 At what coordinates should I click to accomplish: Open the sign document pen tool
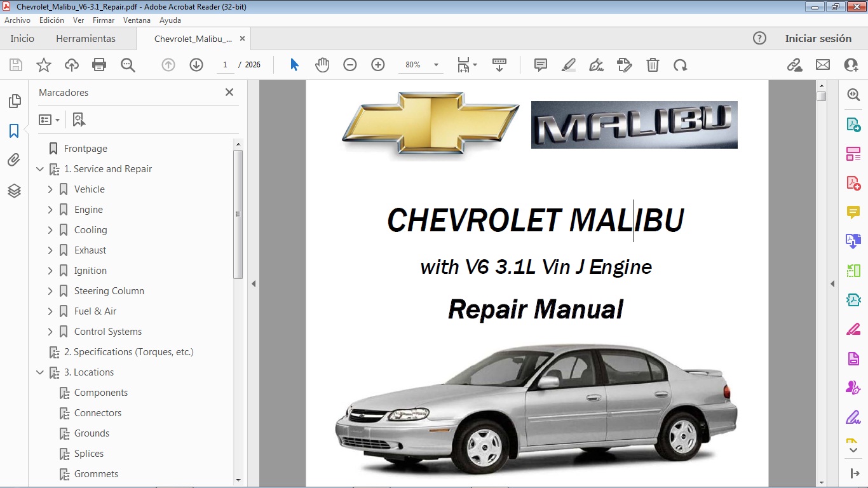point(596,65)
